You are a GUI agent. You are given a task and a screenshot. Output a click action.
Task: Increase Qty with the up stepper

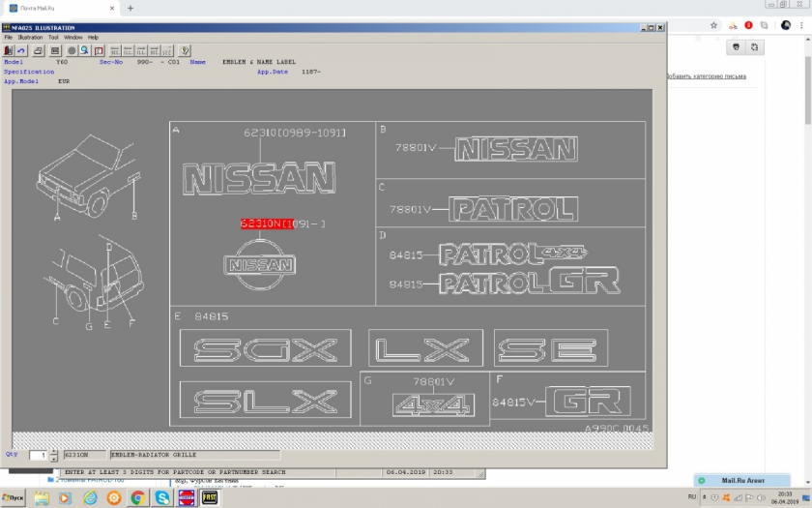pos(54,453)
